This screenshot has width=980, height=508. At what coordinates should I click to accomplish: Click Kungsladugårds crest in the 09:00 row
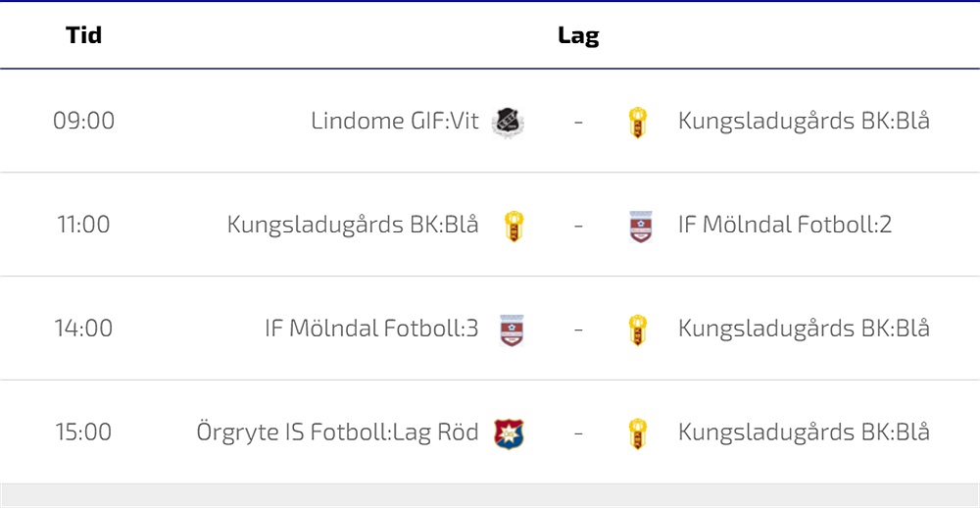pyautogui.click(x=638, y=122)
